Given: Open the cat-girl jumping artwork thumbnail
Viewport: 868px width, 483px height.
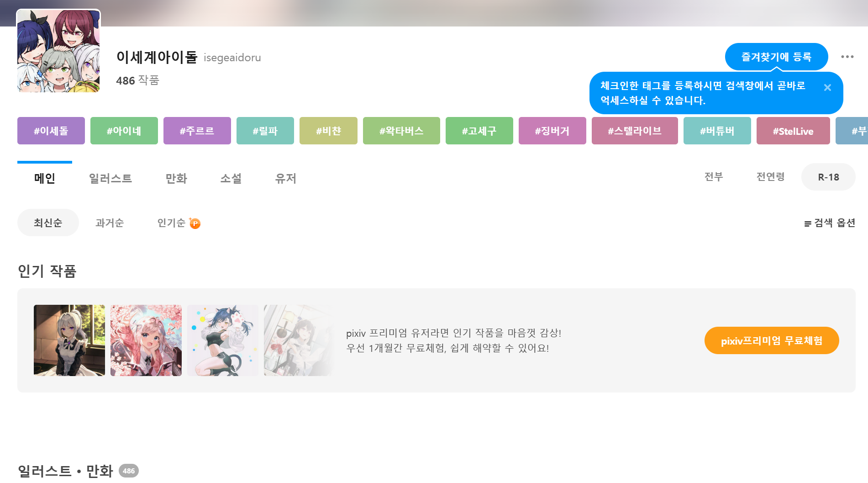Looking at the screenshot, I should pos(223,340).
